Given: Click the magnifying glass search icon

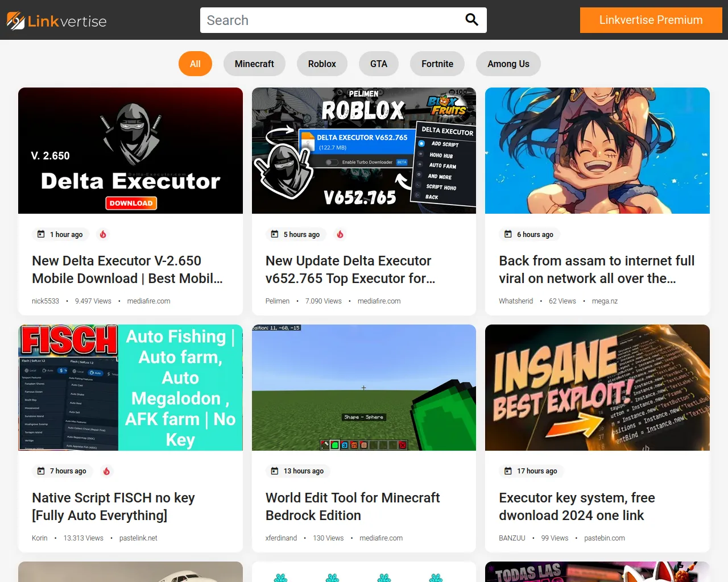Looking at the screenshot, I should point(471,20).
